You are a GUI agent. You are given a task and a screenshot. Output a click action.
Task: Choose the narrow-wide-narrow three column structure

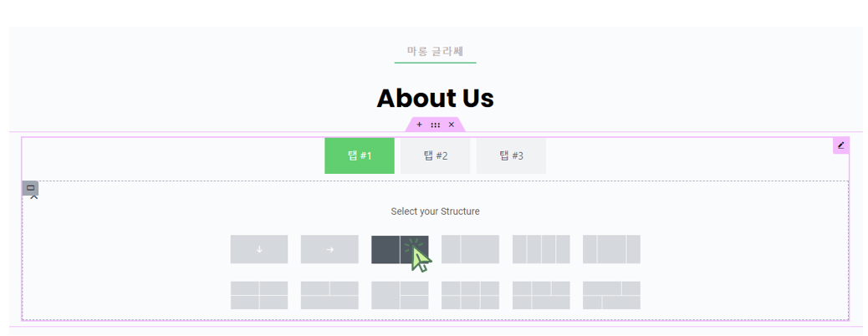[611, 249]
